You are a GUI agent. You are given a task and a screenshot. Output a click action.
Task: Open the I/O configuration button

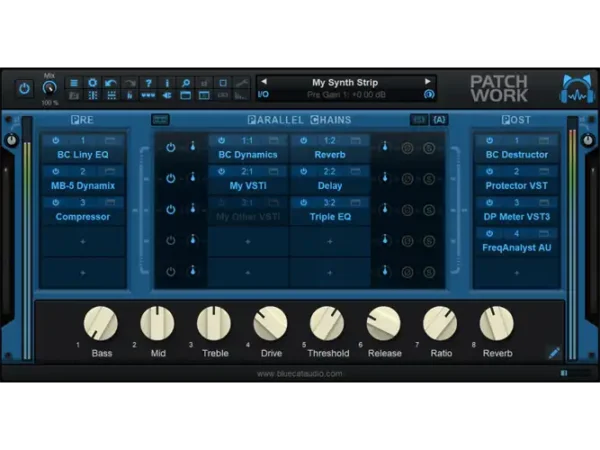[263, 94]
